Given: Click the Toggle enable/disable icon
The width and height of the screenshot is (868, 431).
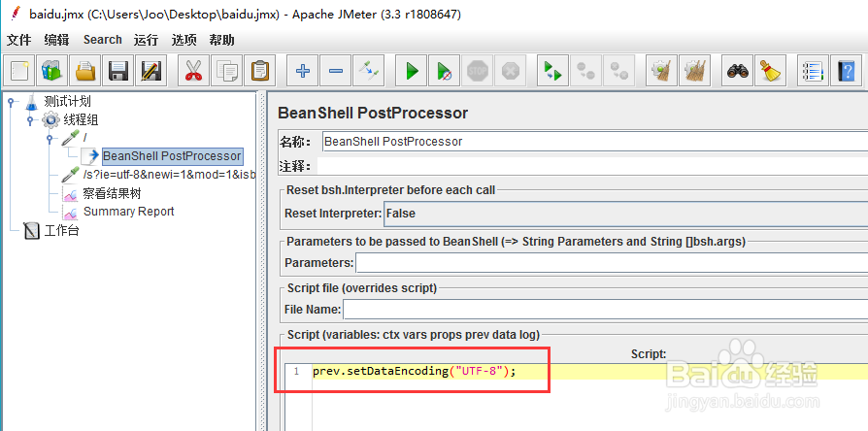Looking at the screenshot, I should coord(368,71).
